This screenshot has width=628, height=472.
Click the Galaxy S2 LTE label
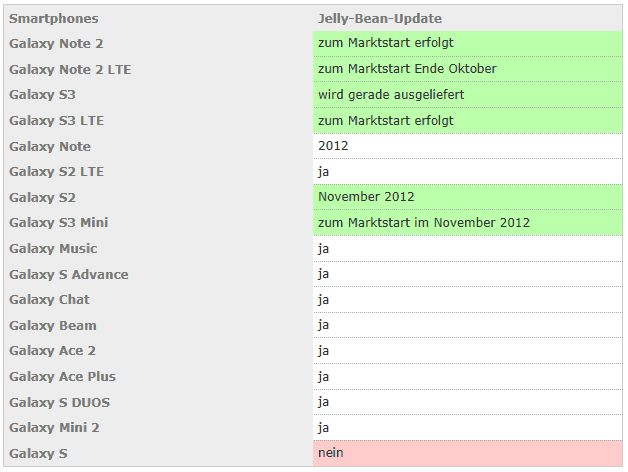coord(56,171)
